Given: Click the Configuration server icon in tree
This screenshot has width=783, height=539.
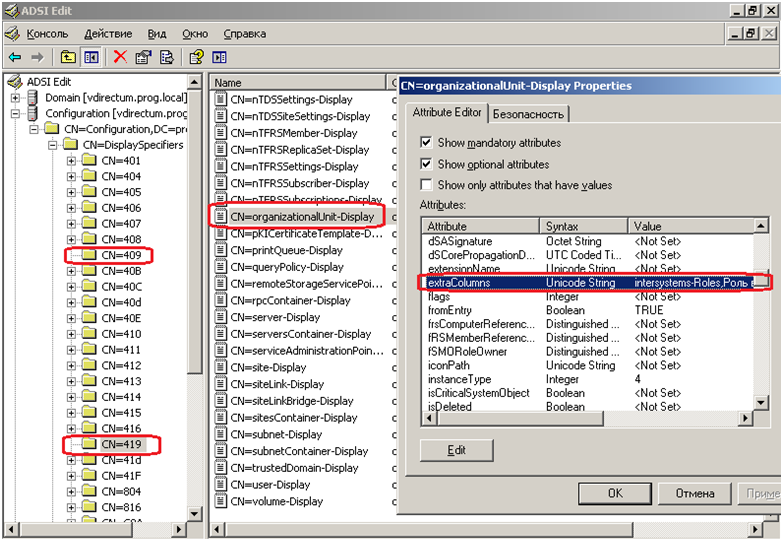Looking at the screenshot, I should [33, 113].
